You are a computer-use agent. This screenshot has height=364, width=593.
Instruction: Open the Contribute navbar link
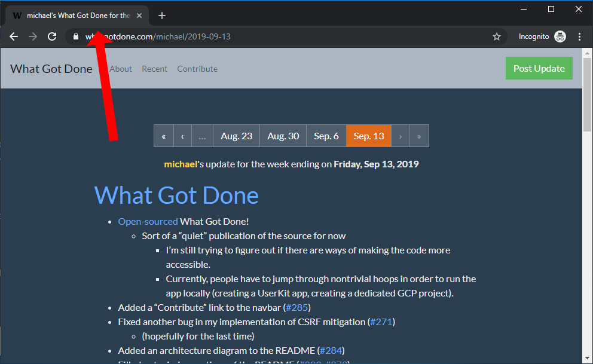[x=197, y=69]
